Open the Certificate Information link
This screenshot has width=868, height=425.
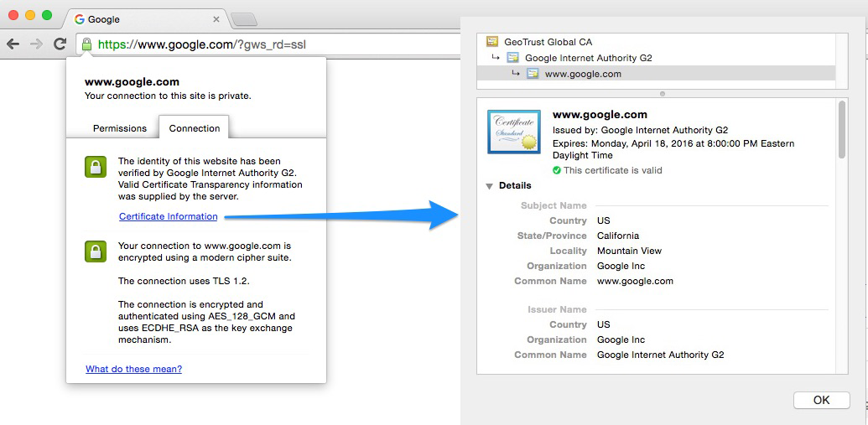169,216
